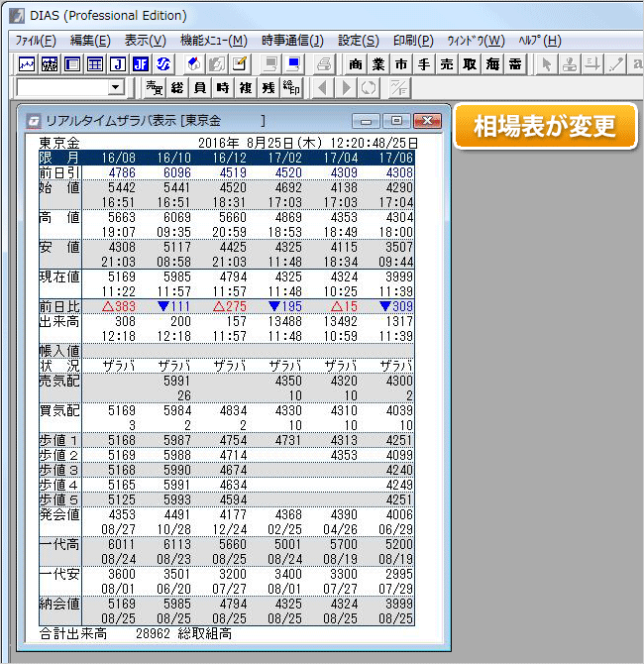This screenshot has width=644, height=664.
Task: Click the notepad with pencil icon
Action: [x=240, y=64]
